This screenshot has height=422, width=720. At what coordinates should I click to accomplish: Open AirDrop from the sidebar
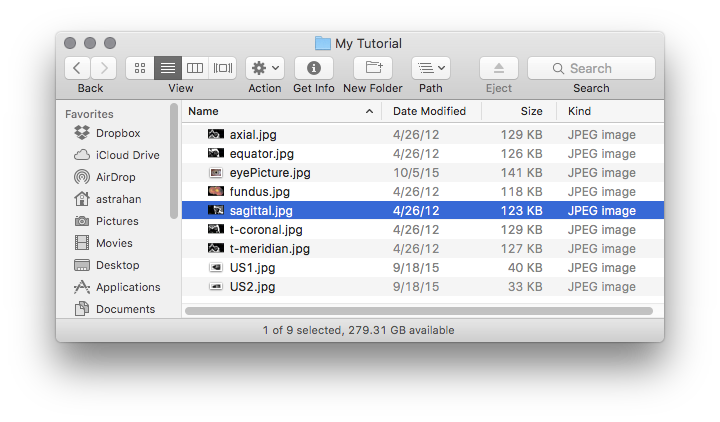pyautogui.click(x=118, y=177)
